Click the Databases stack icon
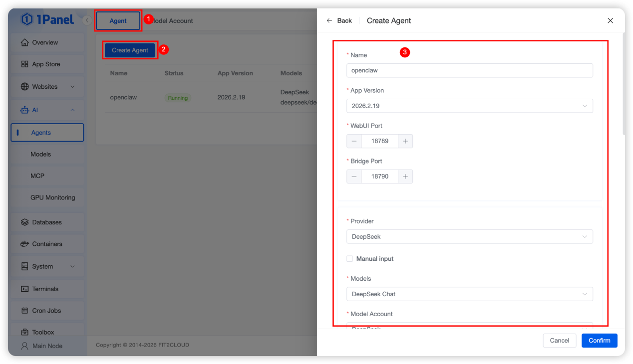The width and height of the screenshot is (633, 364). coord(24,222)
